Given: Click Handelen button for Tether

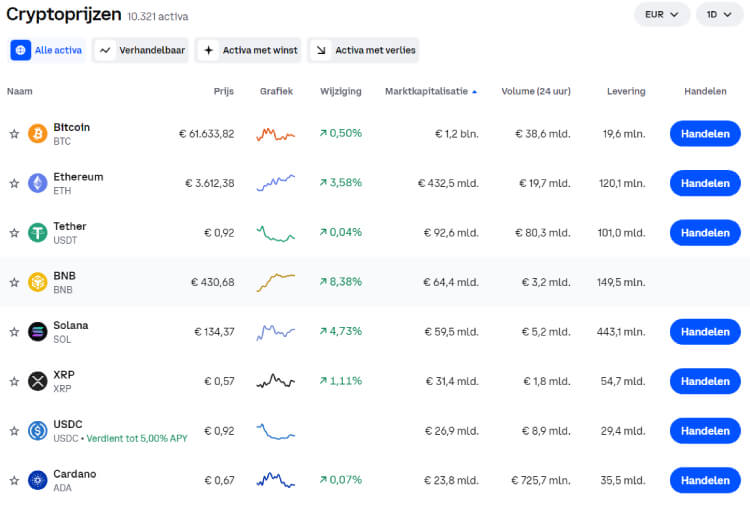Looking at the screenshot, I should tap(705, 233).
